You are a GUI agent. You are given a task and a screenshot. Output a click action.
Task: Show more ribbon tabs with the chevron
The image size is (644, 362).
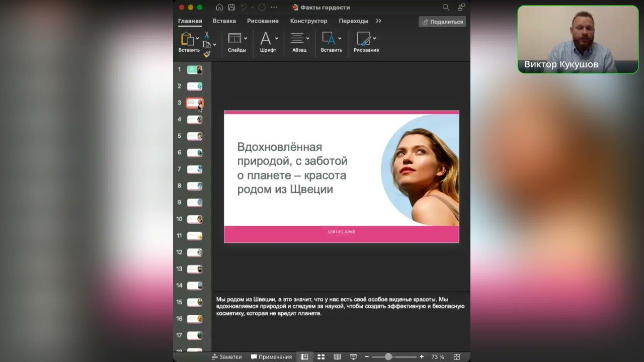pos(378,21)
